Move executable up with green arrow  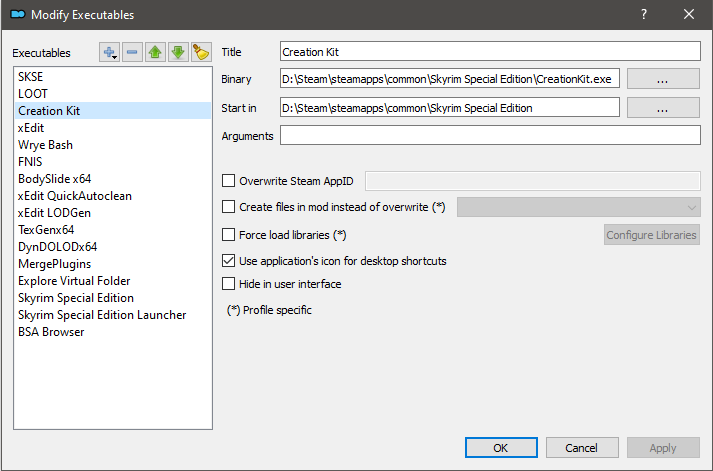tap(155, 52)
